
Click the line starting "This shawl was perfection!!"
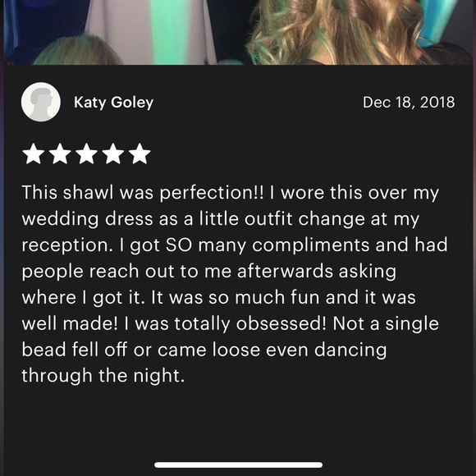coord(231,193)
